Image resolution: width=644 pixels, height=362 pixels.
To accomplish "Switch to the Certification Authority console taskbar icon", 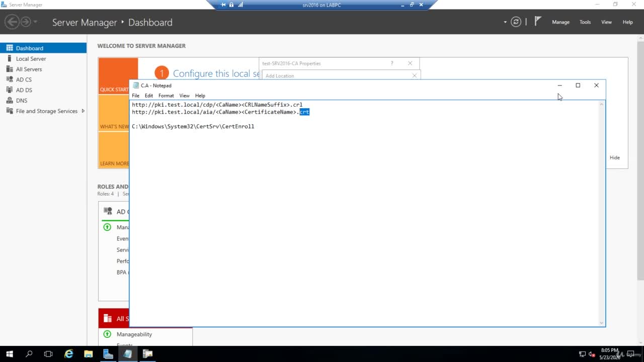I will pyautogui.click(x=147, y=354).
